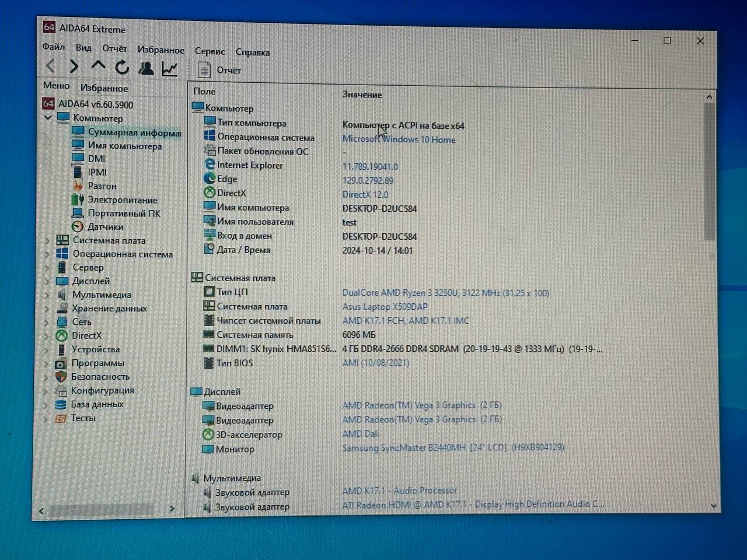
Task: Expand the Сеть tree node
Action: [x=47, y=322]
